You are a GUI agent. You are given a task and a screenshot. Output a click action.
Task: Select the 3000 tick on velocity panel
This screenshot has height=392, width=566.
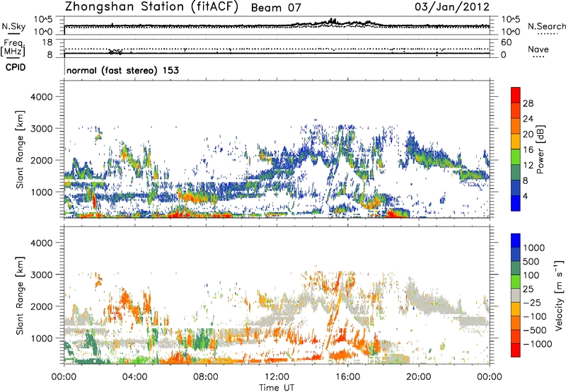coord(41,275)
